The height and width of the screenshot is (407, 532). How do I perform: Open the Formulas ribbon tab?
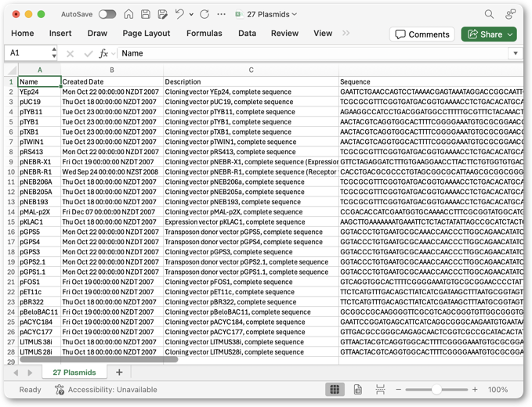coord(204,33)
